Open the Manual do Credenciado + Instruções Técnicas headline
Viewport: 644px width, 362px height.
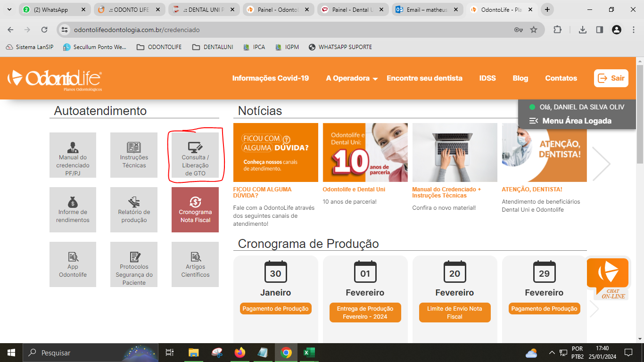coord(446,192)
